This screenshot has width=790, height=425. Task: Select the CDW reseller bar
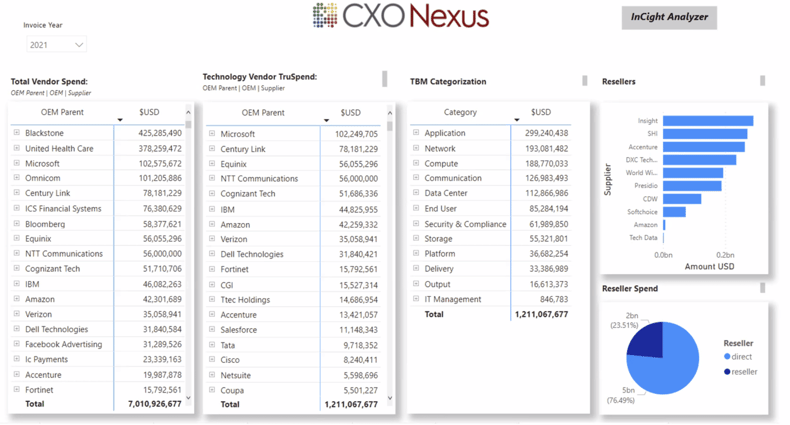click(x=682, y=199)
